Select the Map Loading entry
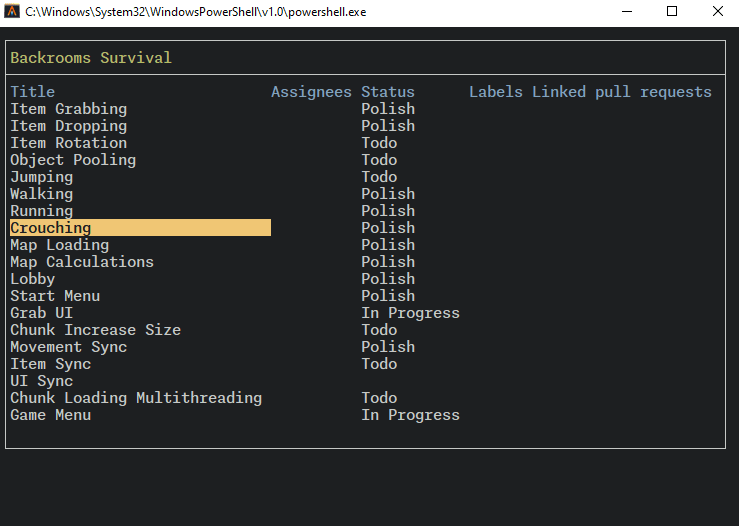Image resolution: width=739 pixels, height=526 pixels. click(59, 245)
